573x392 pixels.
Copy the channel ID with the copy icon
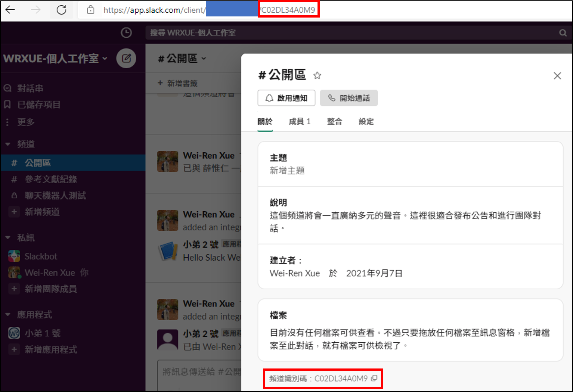coord(374,378)
